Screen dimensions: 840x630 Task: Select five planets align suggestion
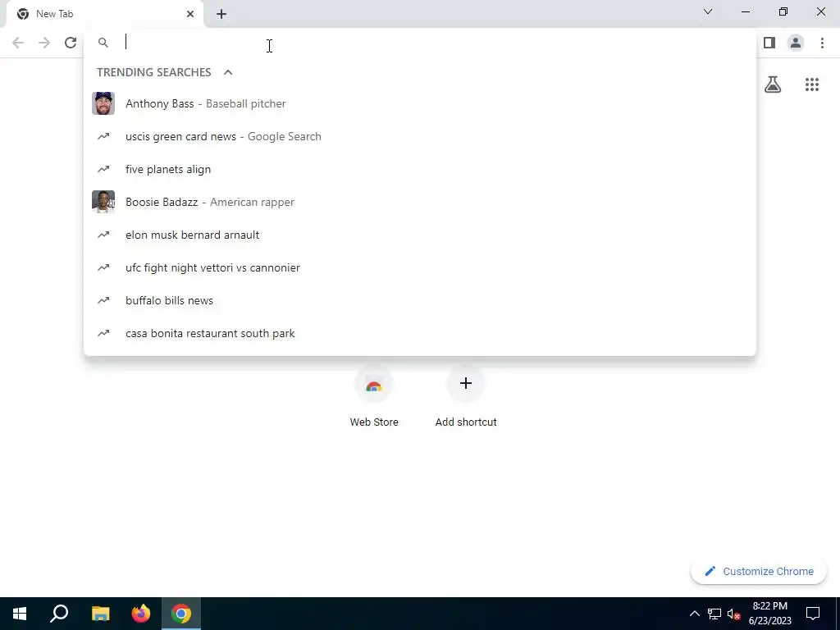pos(420,169)
